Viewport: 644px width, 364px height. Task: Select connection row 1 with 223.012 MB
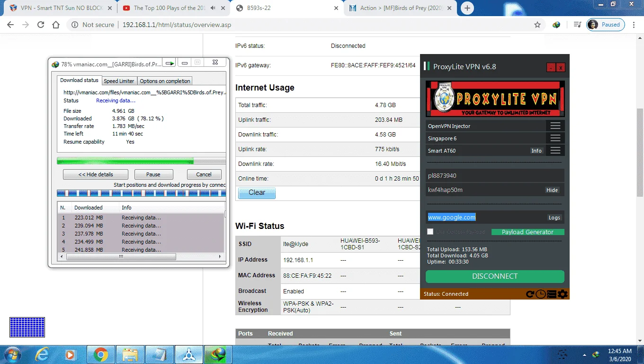coord(141,218)
